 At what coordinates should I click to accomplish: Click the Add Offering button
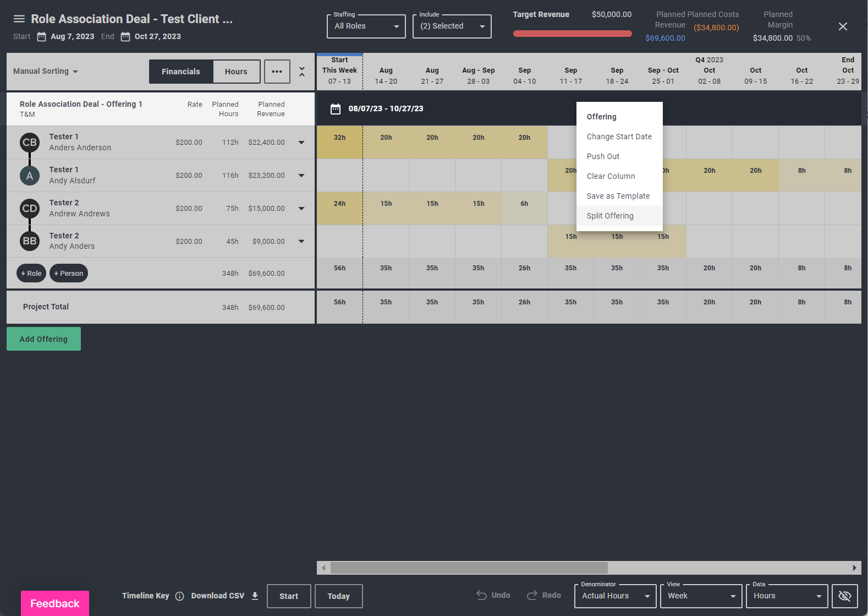(x=43, y=339)
